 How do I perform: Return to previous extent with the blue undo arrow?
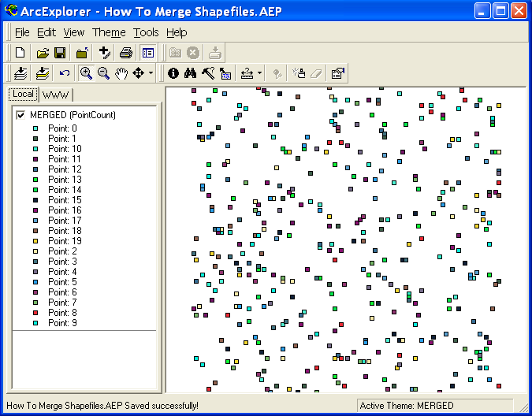click(65, 73)
